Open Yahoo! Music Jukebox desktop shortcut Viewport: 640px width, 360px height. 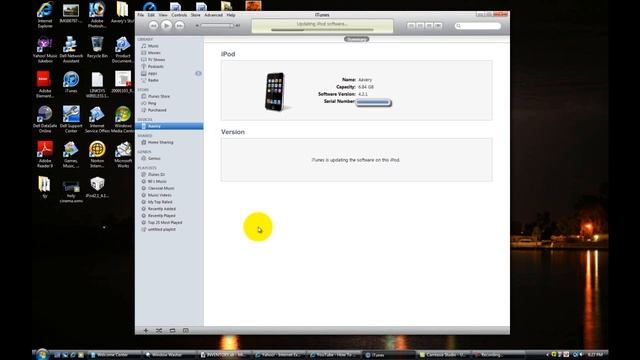pos(45,50)
